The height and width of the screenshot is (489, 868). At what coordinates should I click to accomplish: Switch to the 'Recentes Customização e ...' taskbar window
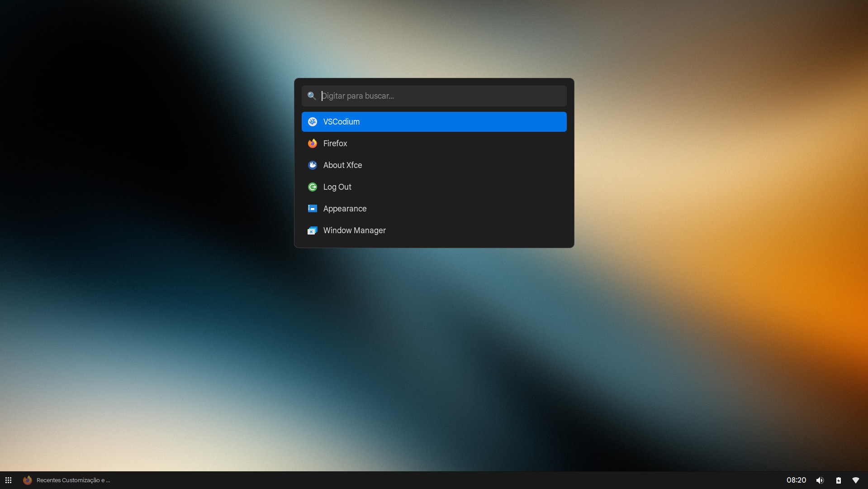coord(67,480)
